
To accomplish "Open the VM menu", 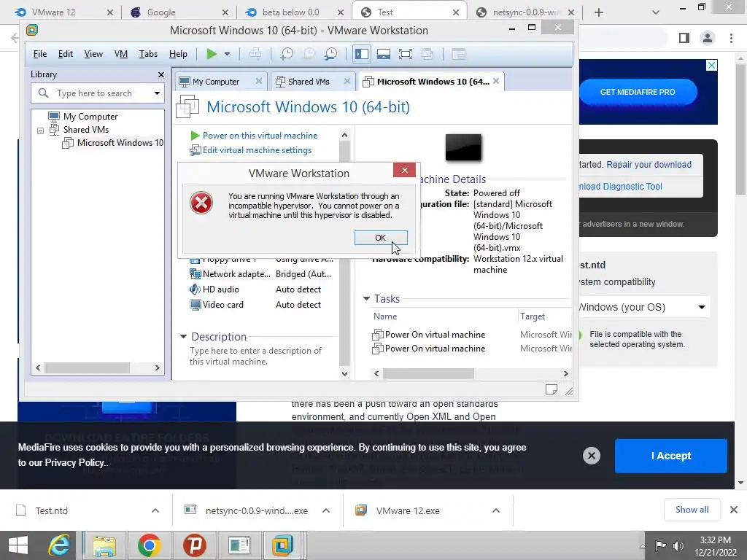I will pos(121,54).
